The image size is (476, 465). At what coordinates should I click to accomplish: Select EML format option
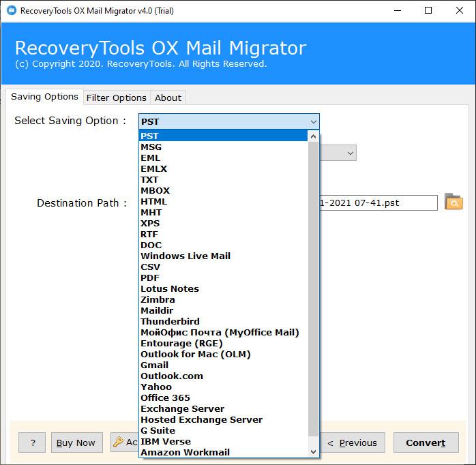223,157
